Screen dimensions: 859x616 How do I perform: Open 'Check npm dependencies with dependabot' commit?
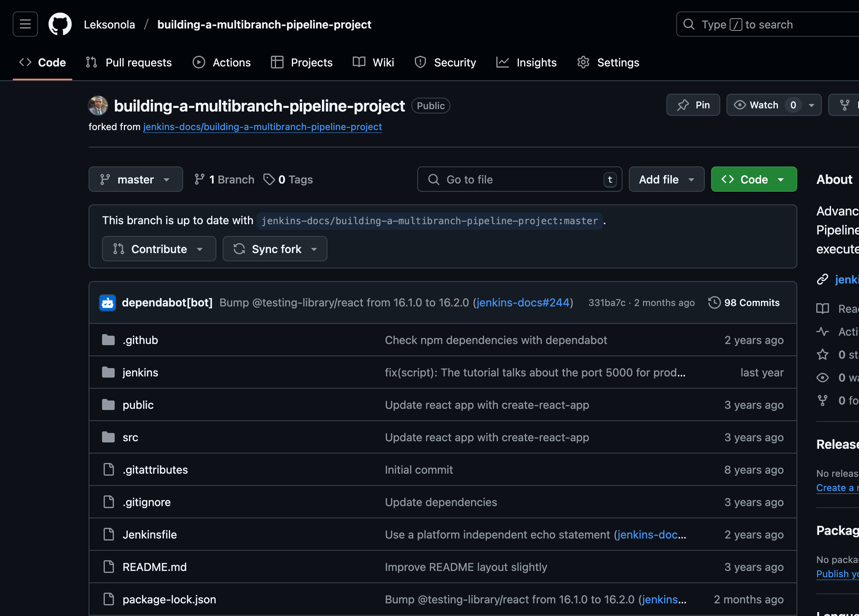coord(496,340)
